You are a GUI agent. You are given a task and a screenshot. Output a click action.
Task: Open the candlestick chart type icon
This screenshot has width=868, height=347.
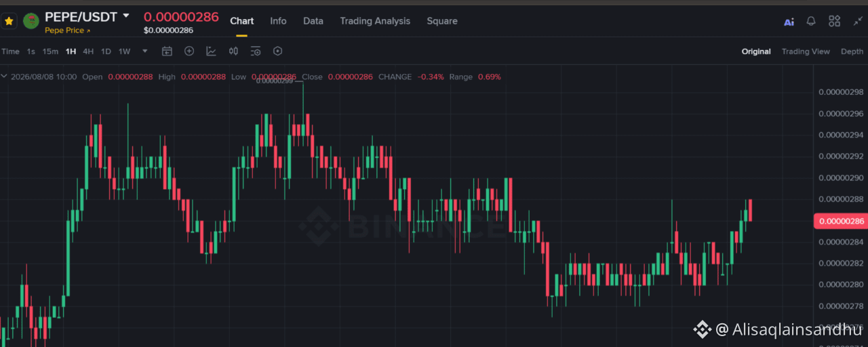233,52
